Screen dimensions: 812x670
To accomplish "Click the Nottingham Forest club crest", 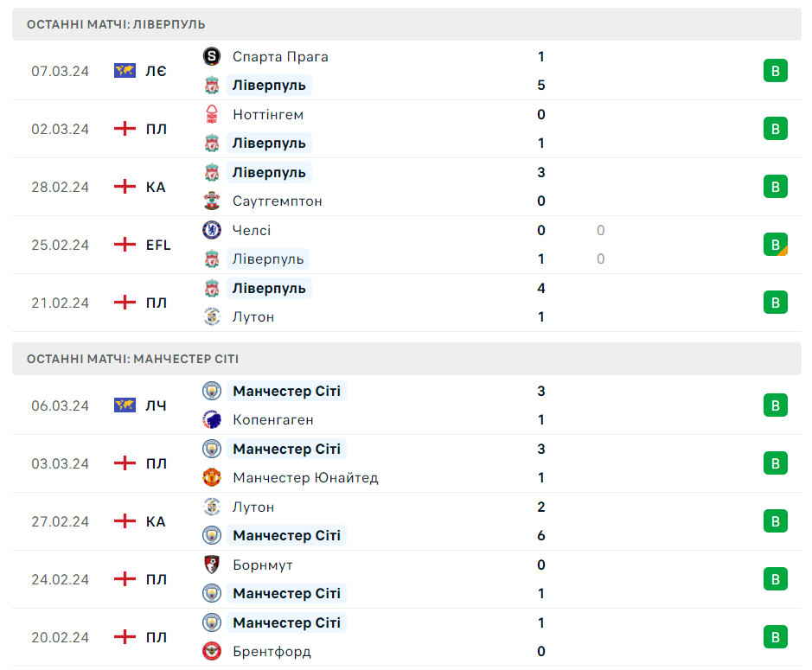I will 211,115.
